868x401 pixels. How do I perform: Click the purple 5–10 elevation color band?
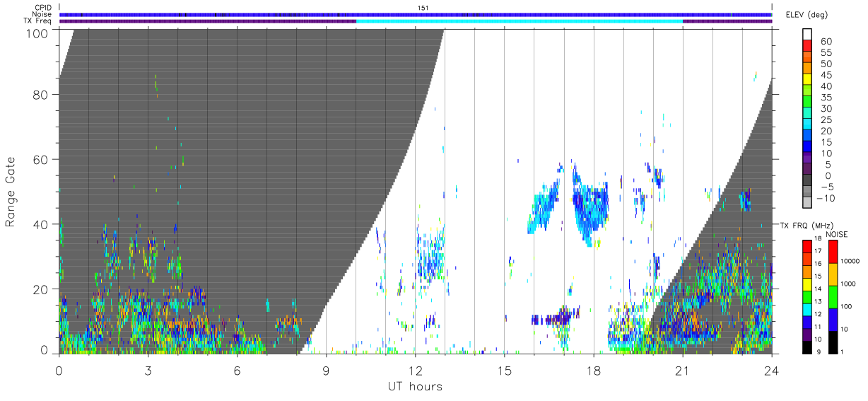(808, 159)
